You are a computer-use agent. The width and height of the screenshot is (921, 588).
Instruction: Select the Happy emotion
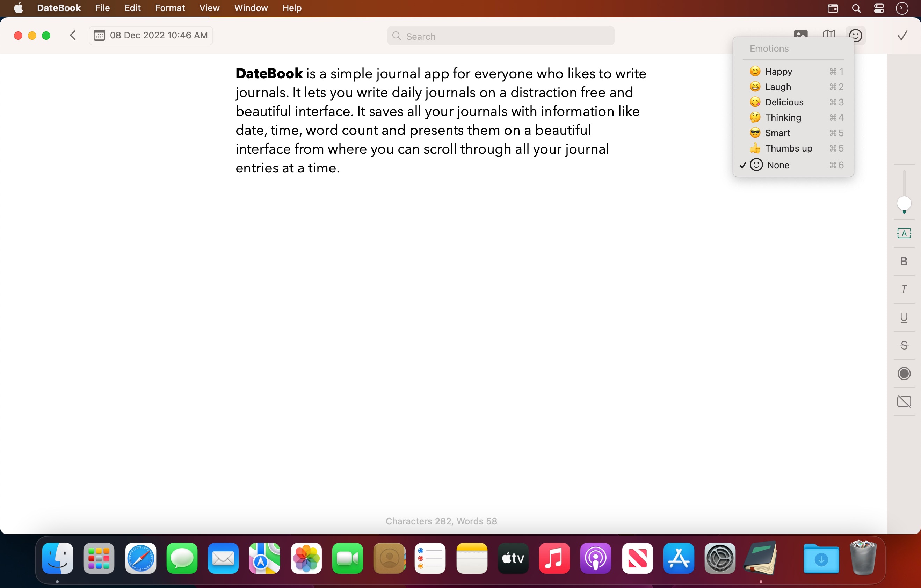(793, 72)
